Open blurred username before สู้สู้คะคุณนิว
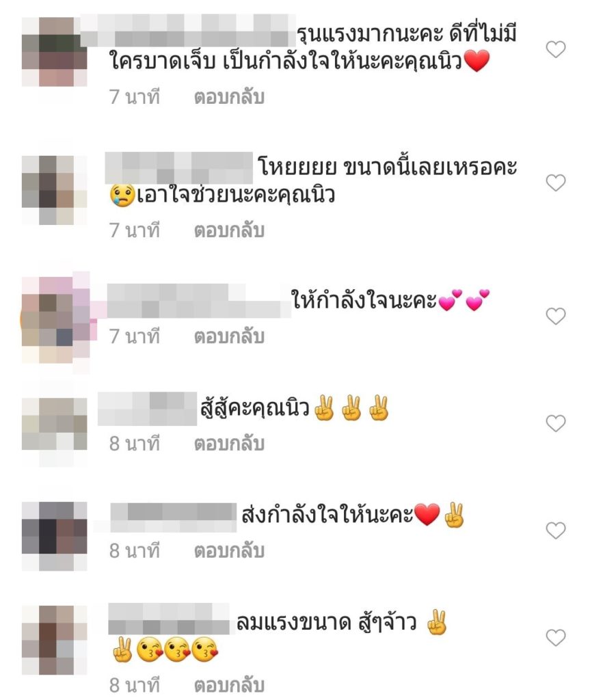Screen dimensions: 603x700 coord(147,409)
